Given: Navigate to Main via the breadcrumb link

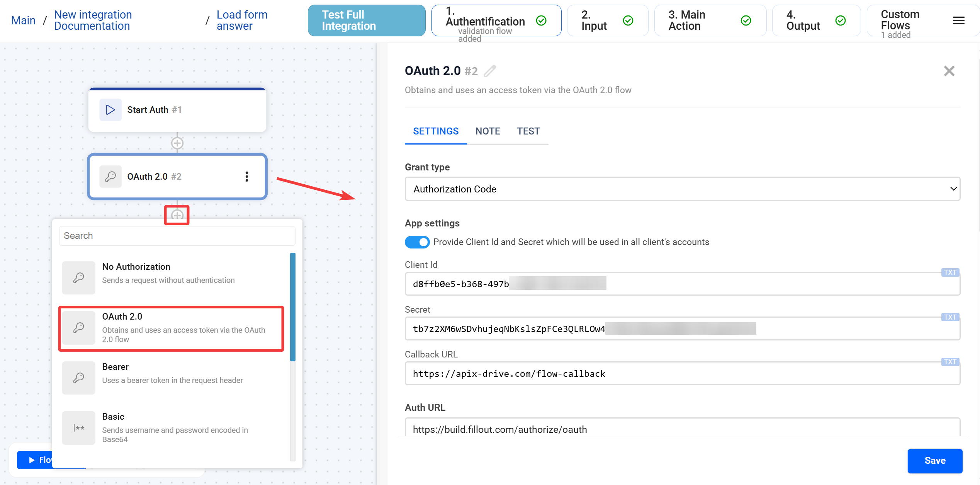Looking at the screenshot, I should (23, 20).
